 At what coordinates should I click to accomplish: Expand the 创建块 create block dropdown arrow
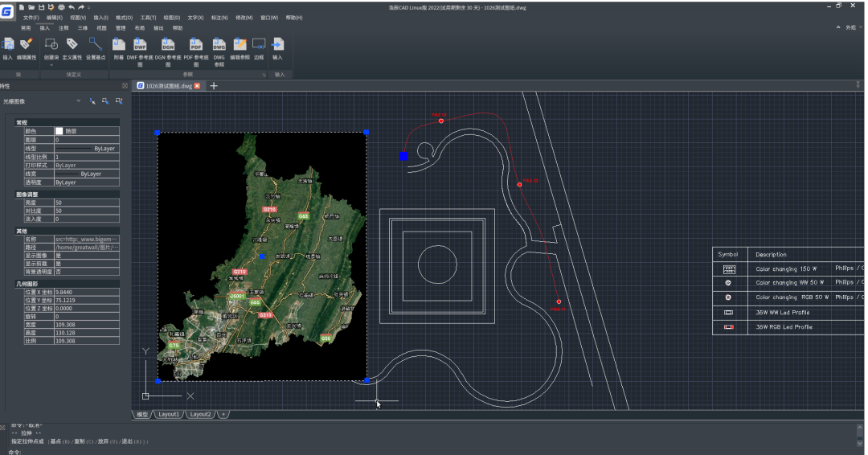pyautogui.click(x=51, y=65)
